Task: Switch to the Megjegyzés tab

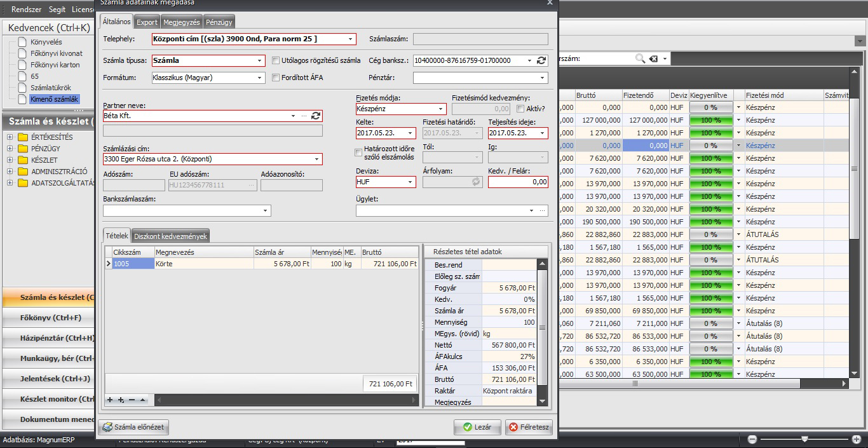Action: click(181, 22)
